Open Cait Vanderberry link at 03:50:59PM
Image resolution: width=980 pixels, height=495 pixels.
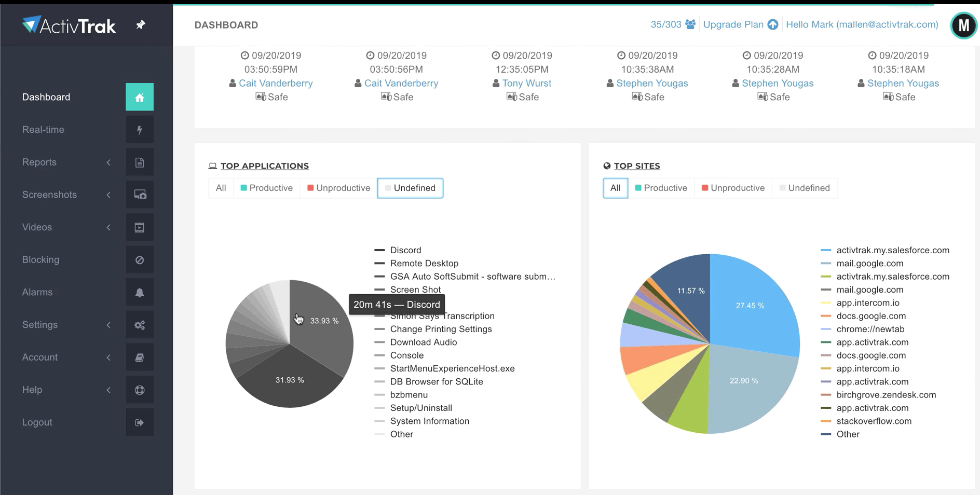[x=276, y=83]
